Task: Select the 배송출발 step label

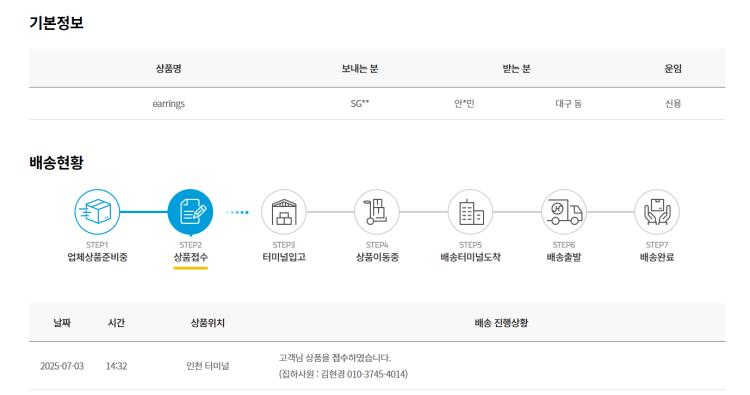Action: point(564,257)
